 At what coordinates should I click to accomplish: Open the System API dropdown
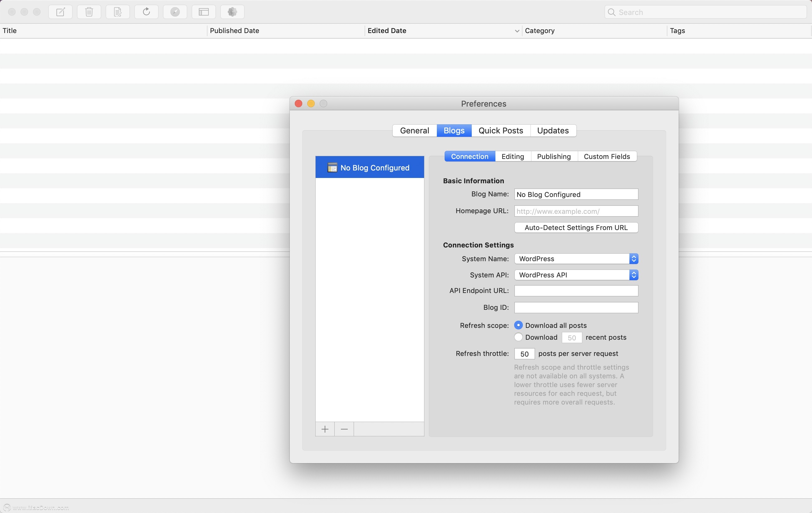click(x=576, y=275)
